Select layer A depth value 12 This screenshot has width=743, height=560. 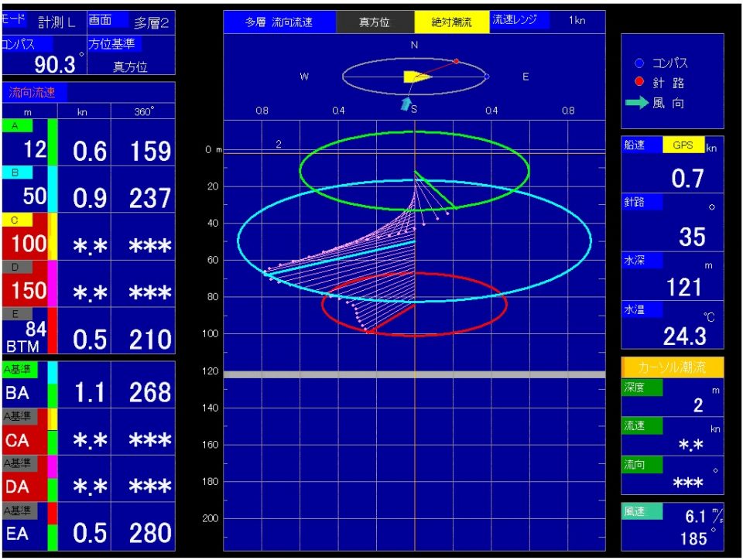click(35, 149)
